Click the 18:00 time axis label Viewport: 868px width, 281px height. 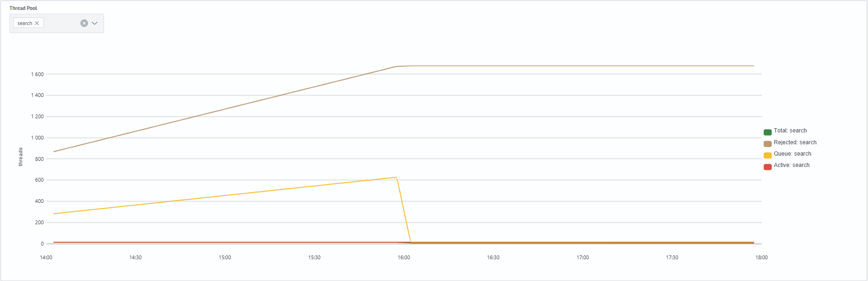pyautogui.click(x=762, y=257)
